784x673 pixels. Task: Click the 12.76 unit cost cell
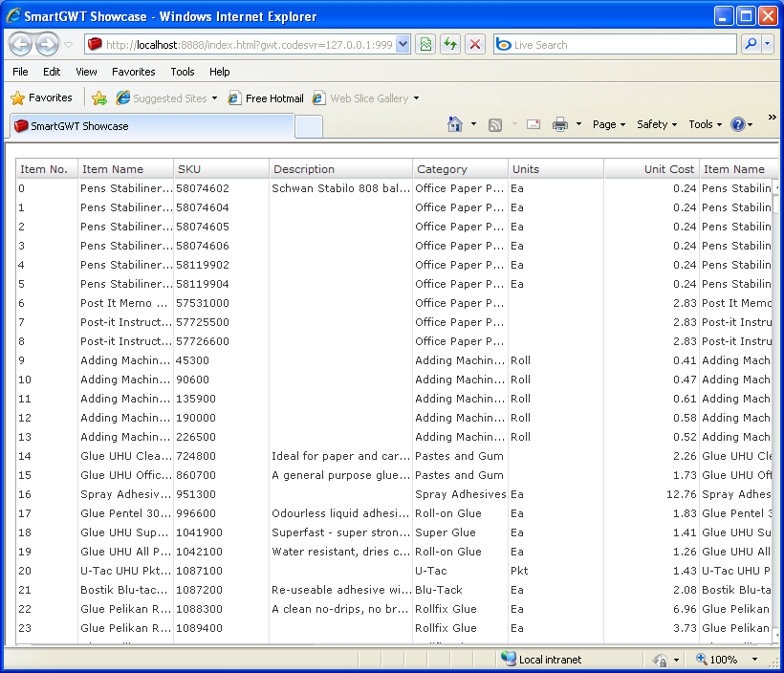pyautogui.click(x=651, y=494)
